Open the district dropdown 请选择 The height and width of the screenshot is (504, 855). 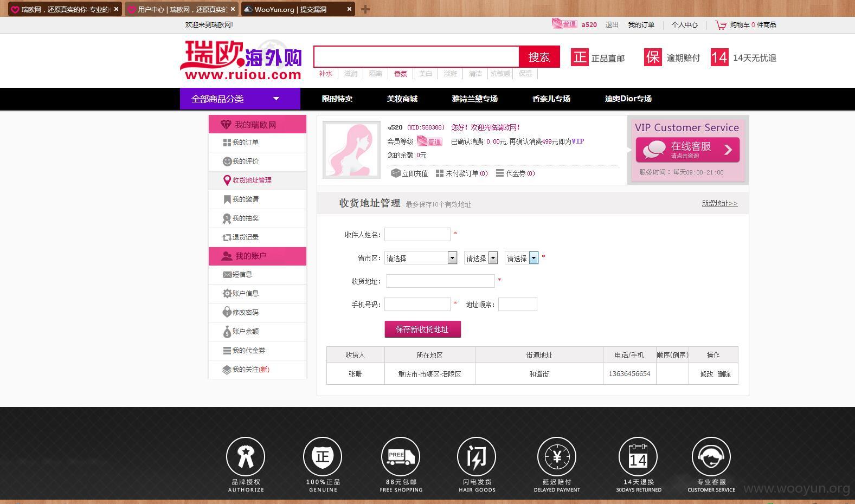(522, 258)
